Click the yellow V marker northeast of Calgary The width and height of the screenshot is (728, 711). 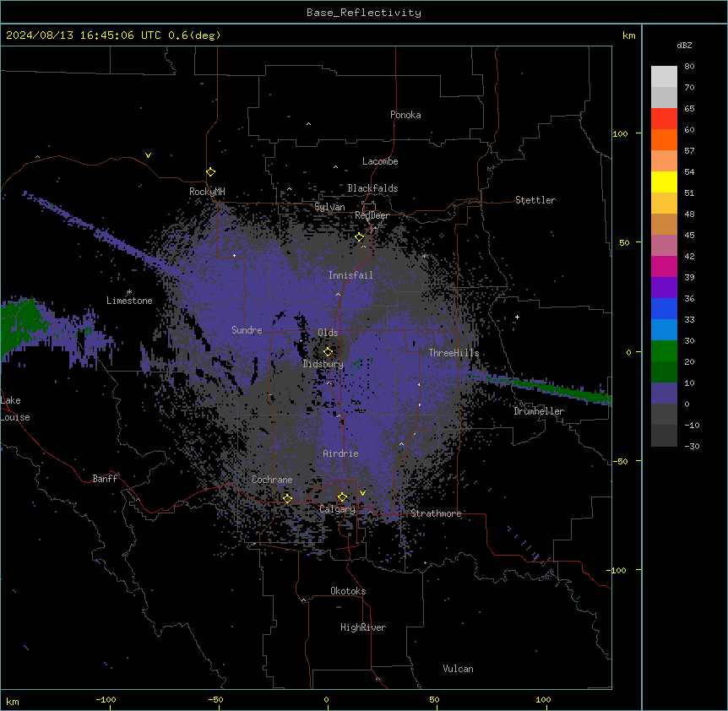362,492
